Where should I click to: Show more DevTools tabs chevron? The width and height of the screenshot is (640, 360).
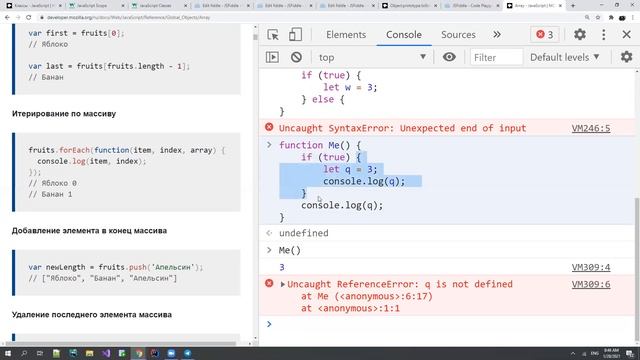click(497, 35)
